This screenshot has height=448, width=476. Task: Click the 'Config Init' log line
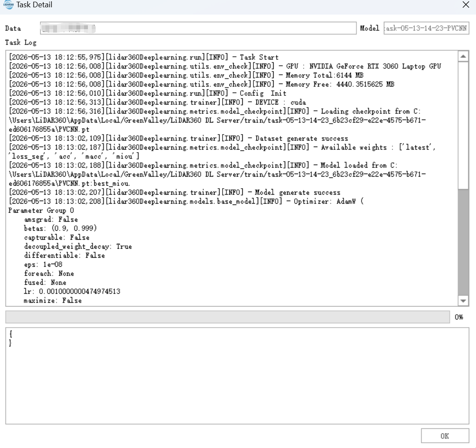pos(147,93)
